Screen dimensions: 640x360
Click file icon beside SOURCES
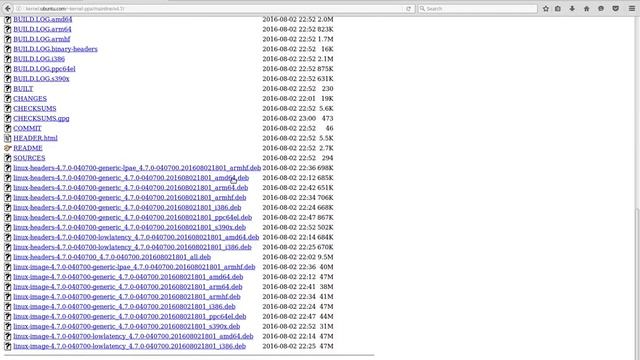8,158
